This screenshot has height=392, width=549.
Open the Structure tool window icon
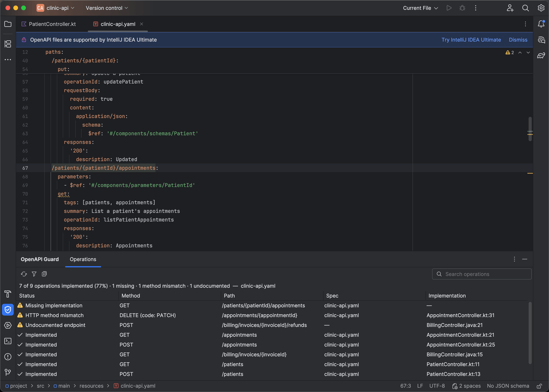pyautogui.click(x=8, y=44)
